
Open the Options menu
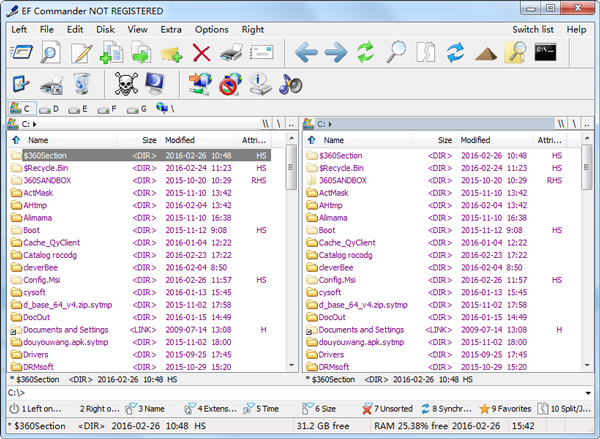[x=212, y=30]
